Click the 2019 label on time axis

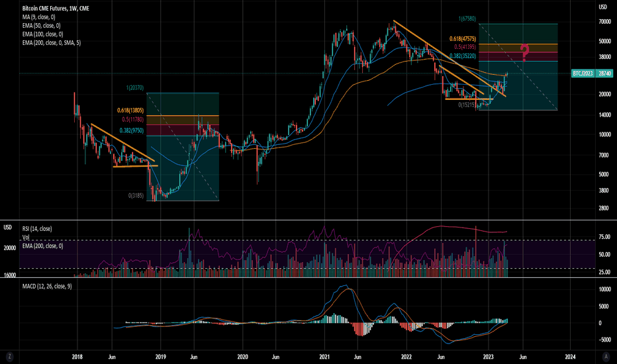click(x=161, y=357)
